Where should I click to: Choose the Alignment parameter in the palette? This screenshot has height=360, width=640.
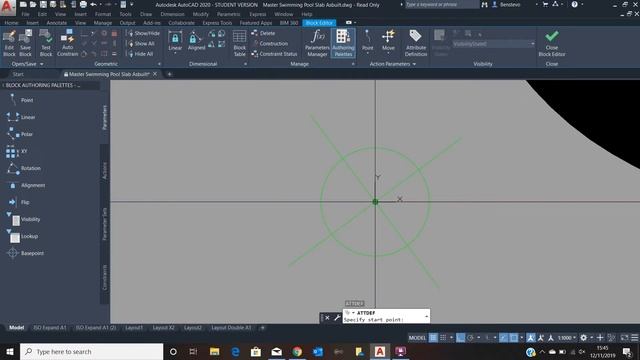click(x=26, y=185)
